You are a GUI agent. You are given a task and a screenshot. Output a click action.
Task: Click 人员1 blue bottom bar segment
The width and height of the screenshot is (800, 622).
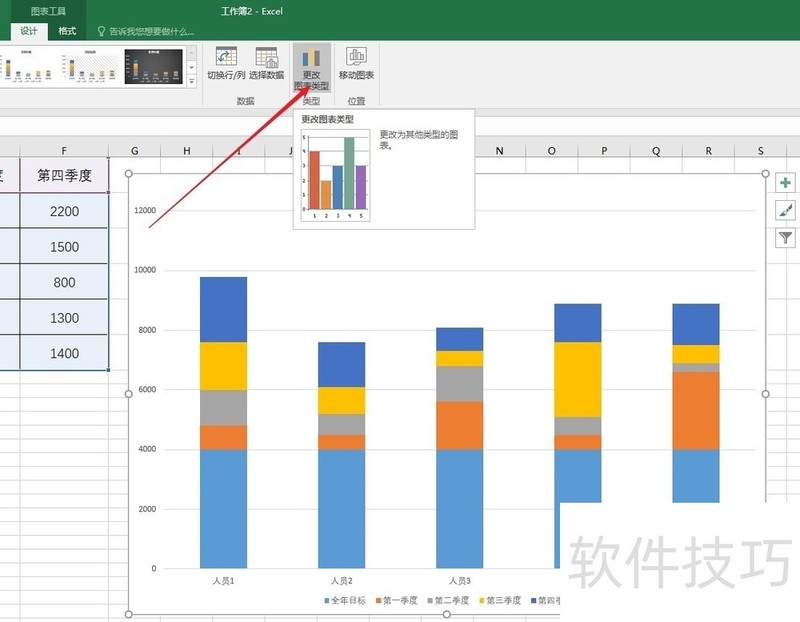pos(223,509)
